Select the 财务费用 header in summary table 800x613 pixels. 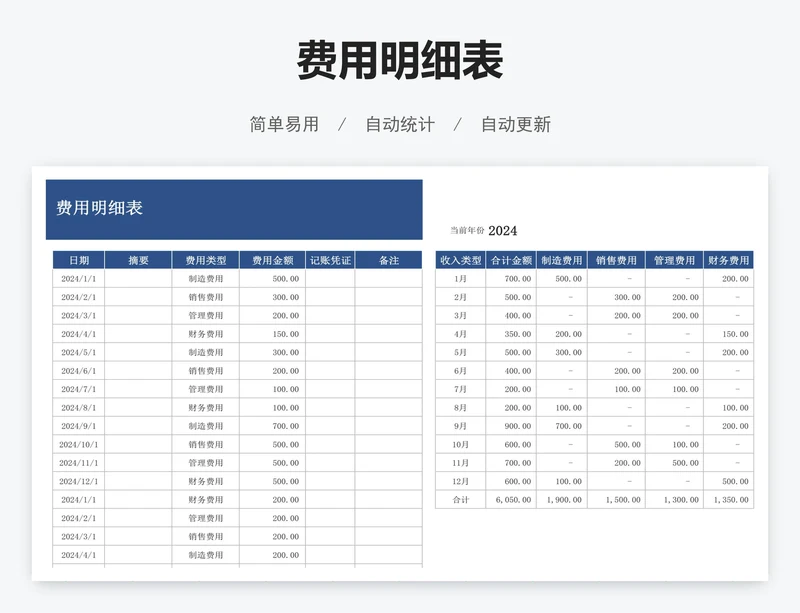(729, 260)
